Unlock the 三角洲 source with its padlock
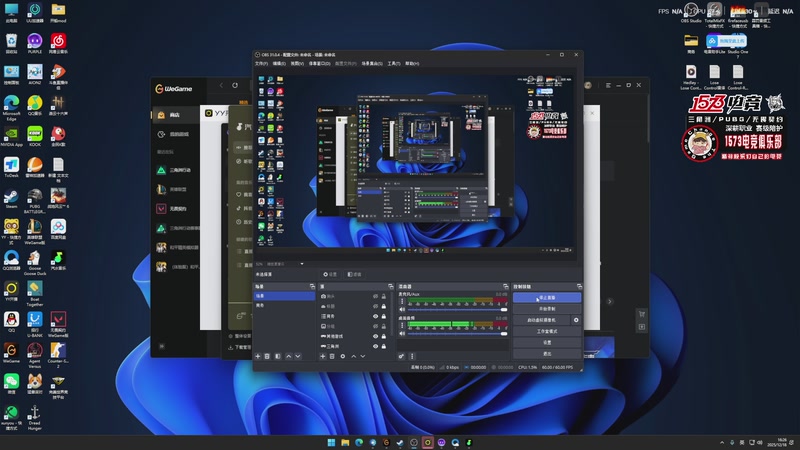Screen dimensions: 800x450 [384, 346]
